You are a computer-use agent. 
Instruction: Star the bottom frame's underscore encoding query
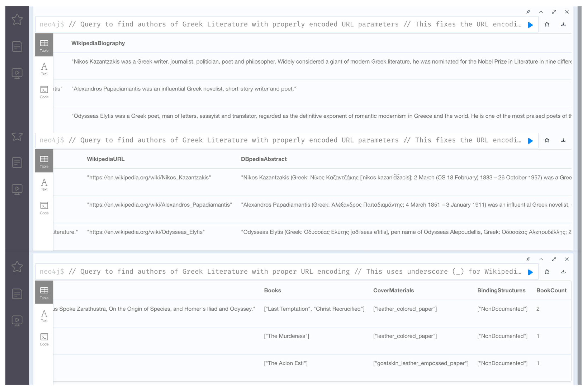point(547,271)
